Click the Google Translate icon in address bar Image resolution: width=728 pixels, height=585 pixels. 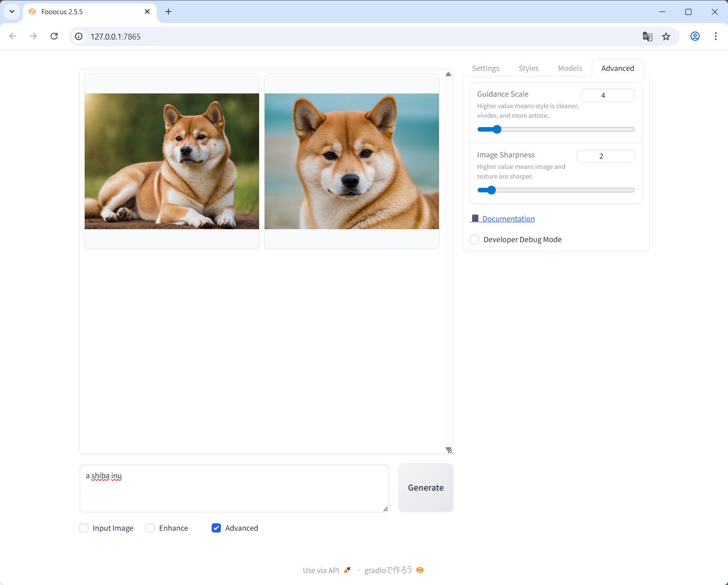(647, 36)
